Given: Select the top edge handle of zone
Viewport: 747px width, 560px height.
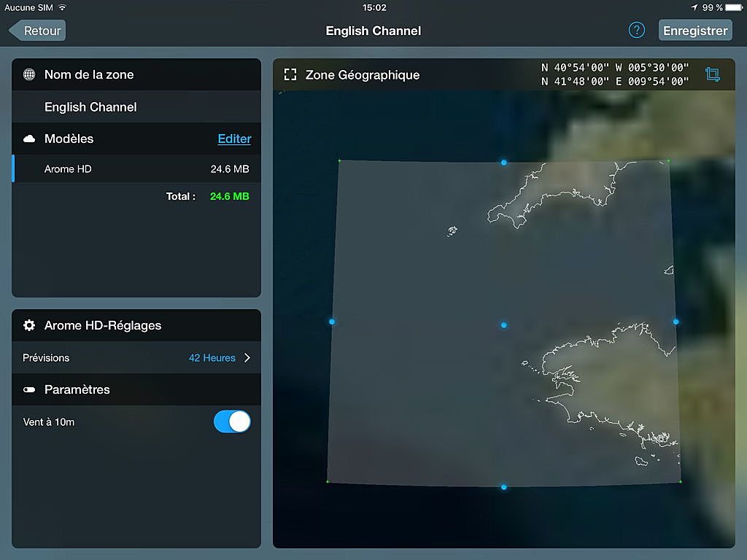Looking at the screenshot, I should [x=504, y=163].
